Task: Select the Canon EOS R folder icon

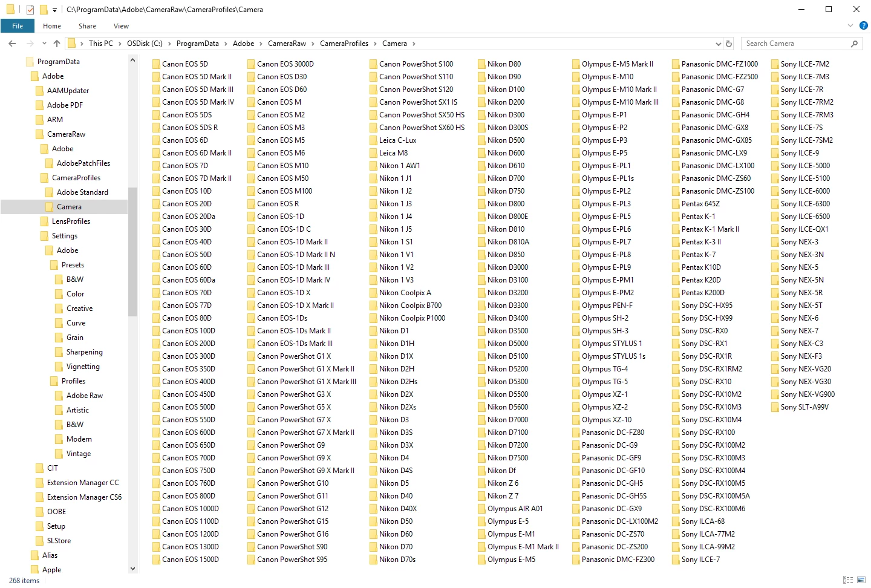Action: [251, 204]
